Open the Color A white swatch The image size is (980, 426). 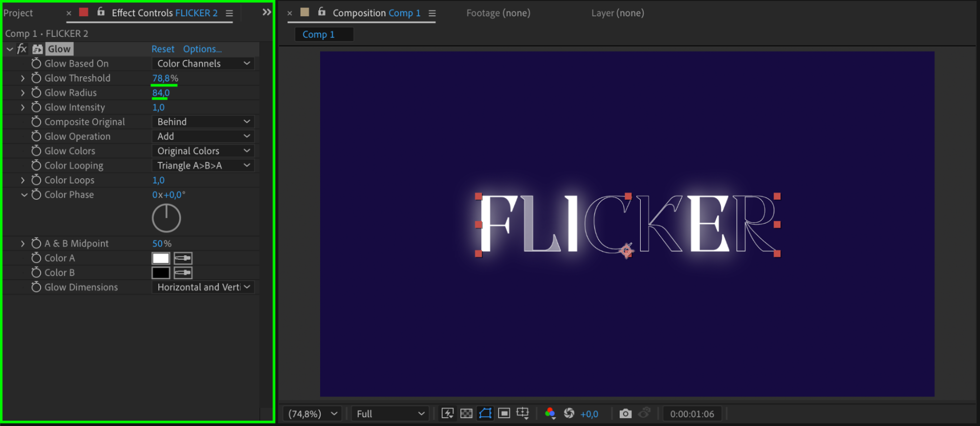161,258
